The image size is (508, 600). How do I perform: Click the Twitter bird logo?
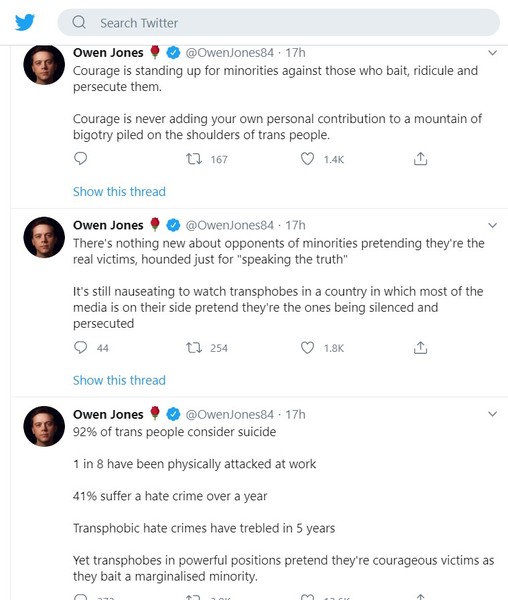(25, 22)
